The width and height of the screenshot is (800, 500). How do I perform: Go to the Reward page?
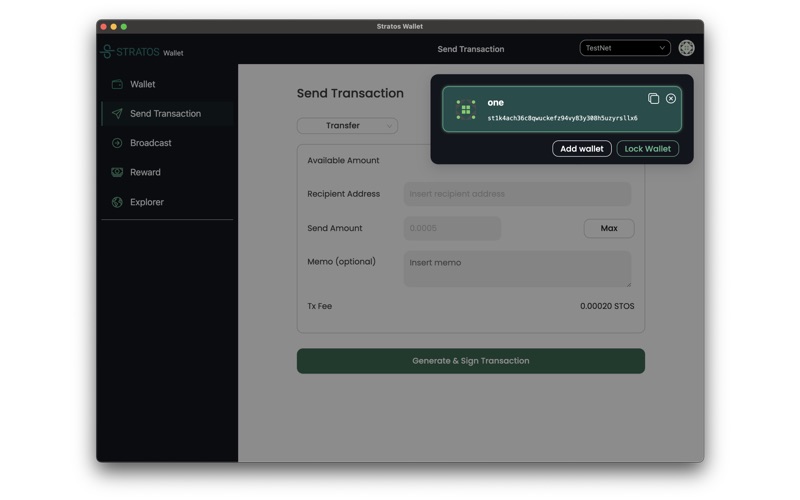[x=167, y=172]
